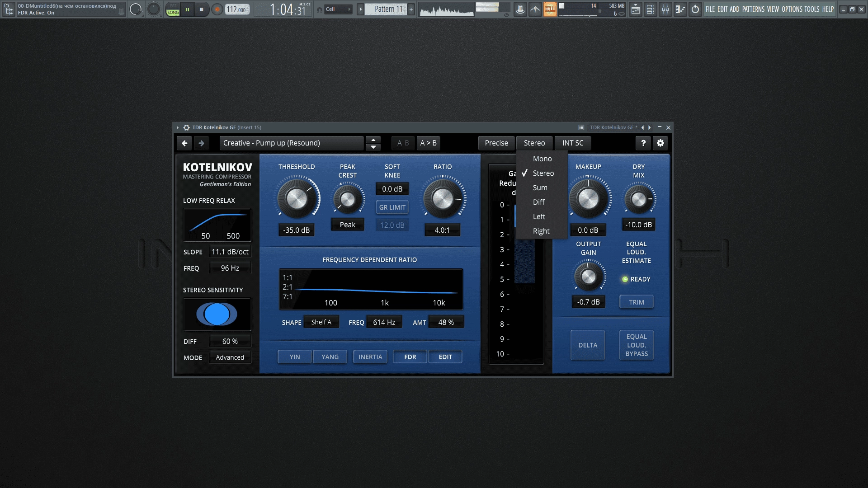Viewport: 868px width, 488px height.
Task: Go to next preset with title bar right arrow
Action: tap(650, 127)
